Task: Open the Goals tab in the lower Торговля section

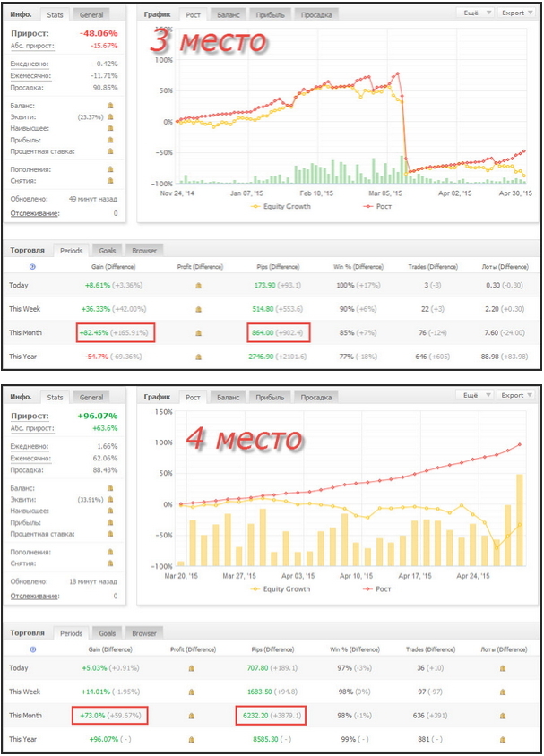Action: click(x=107, y=633)
